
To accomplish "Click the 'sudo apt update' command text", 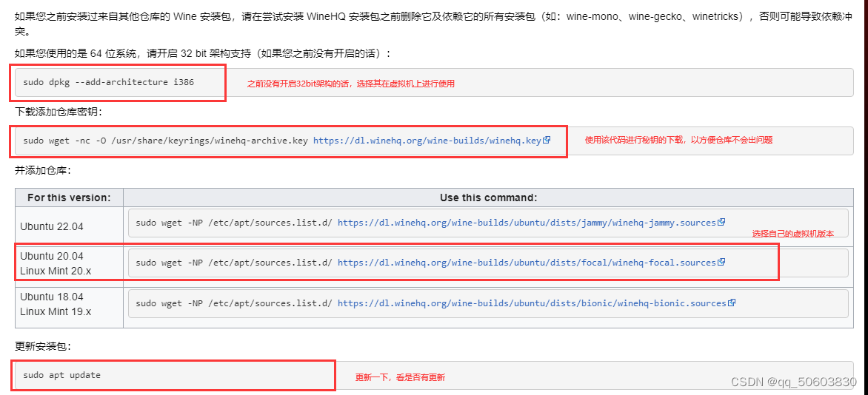I will 62,375.
